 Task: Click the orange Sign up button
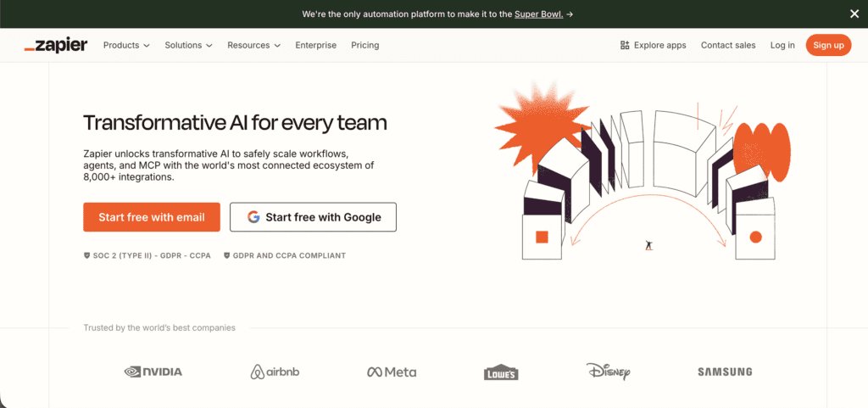pyautogui.click(x=828, y=46)
